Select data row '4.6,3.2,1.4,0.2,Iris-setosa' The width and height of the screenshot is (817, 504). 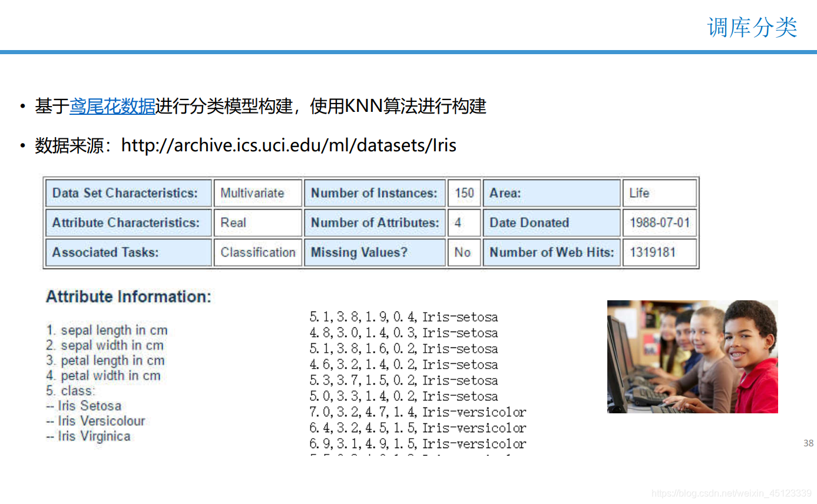point(403,364)
